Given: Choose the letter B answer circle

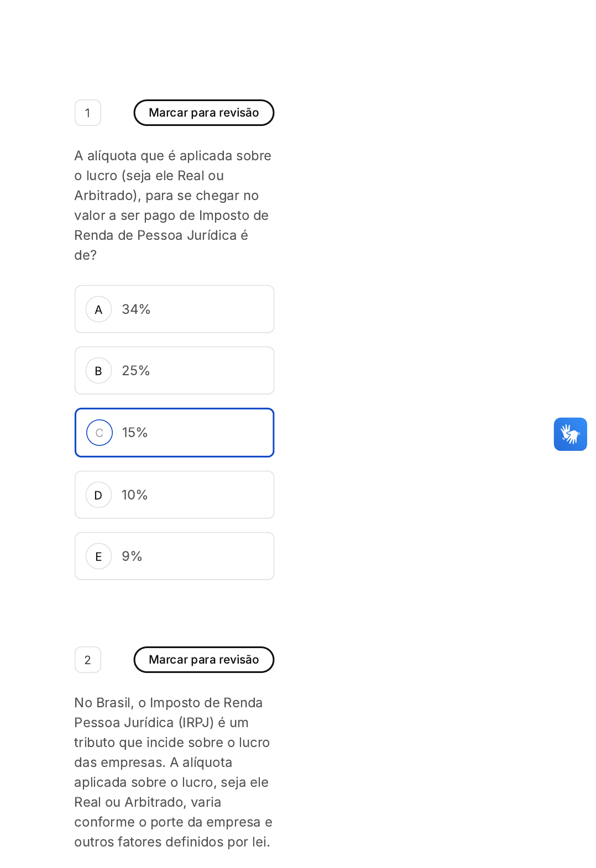Looking at the screenshot, I should coord(99,371).
